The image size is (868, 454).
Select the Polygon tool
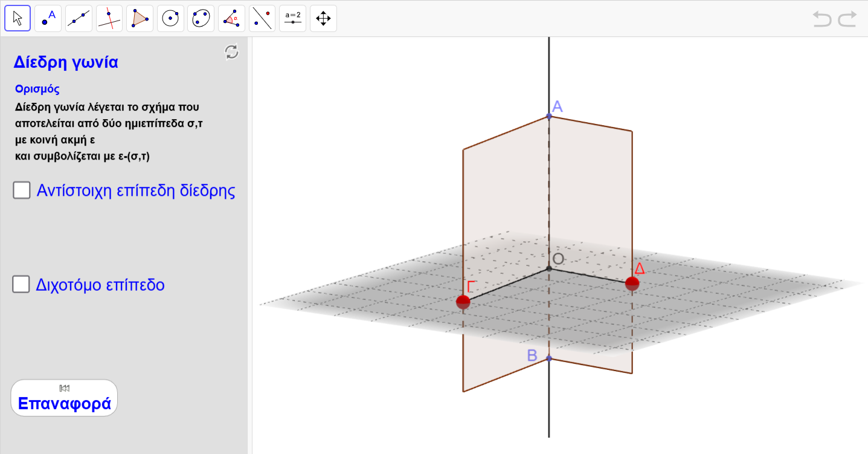(x=140, y=19)
